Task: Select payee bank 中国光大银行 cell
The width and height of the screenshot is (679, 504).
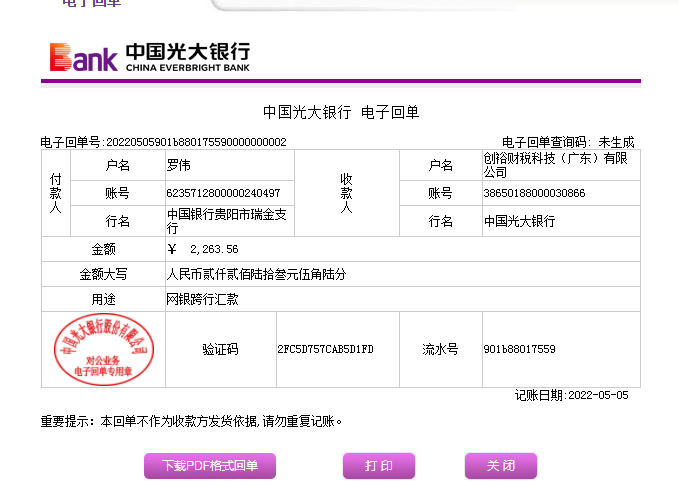Action: click(561, 221)
